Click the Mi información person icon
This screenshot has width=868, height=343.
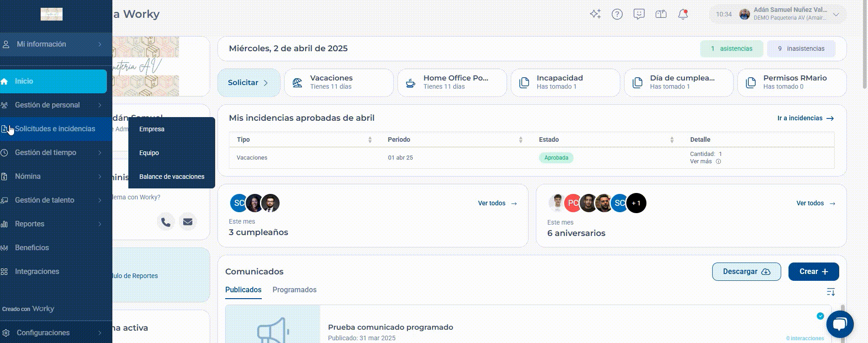[6, 44]
